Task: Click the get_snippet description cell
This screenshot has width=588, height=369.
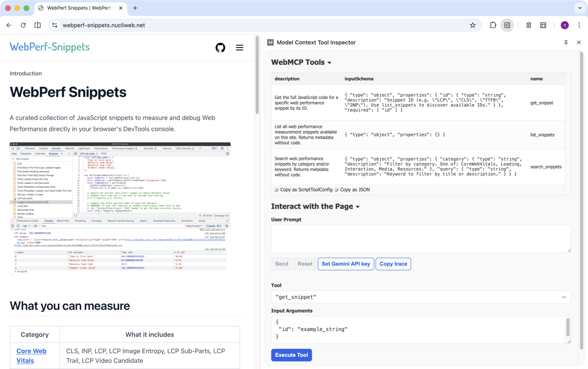Action: coord(306,103)
